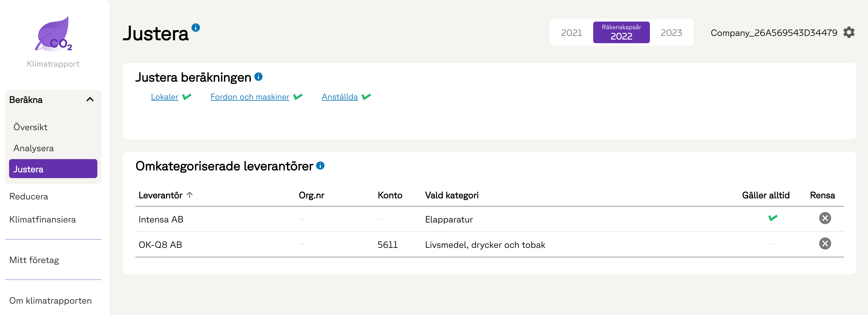The image size is (868, 315).
Task: Collapse the Beräkna sidebar section
Action: [90, 99]
